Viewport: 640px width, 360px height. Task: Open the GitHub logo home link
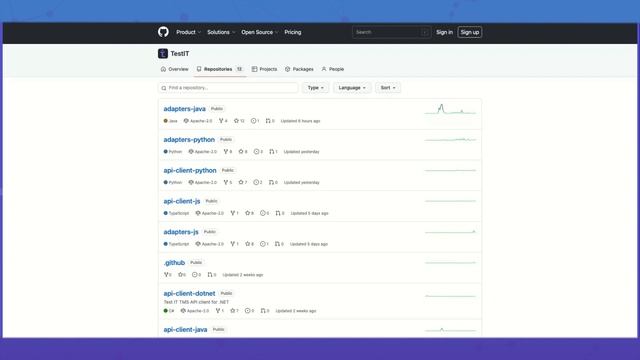(163, 32)
